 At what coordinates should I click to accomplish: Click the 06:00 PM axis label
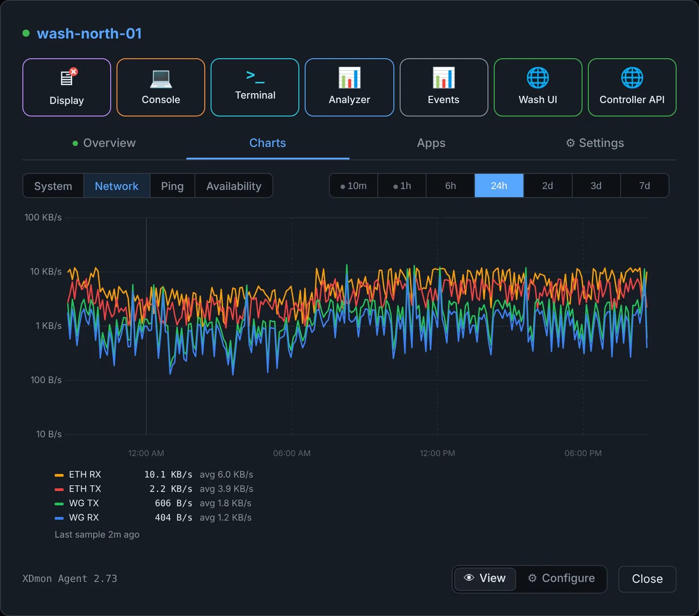coord(583,453)
